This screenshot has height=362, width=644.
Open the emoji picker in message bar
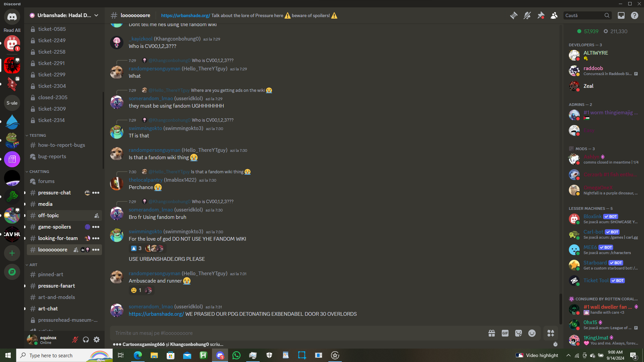coord(532,333)
